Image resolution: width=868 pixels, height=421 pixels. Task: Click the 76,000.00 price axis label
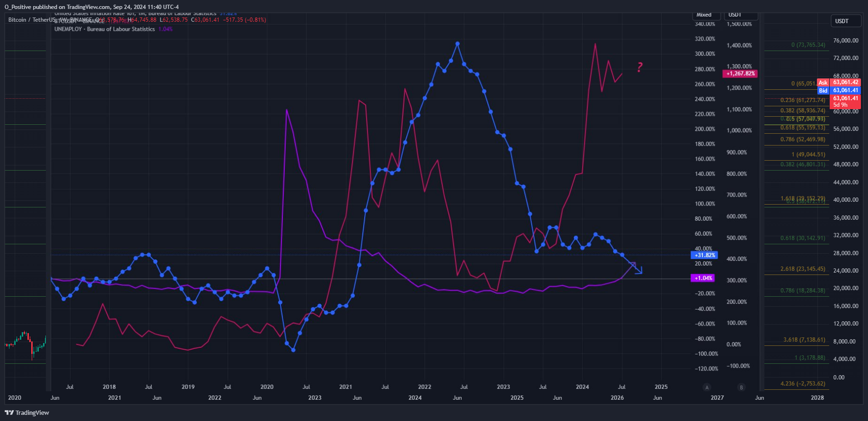click(846, 41)
